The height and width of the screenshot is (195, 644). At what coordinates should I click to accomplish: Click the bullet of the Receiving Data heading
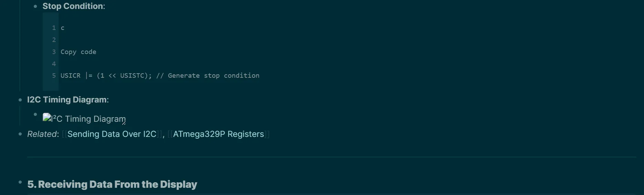(x=20, y=182)
